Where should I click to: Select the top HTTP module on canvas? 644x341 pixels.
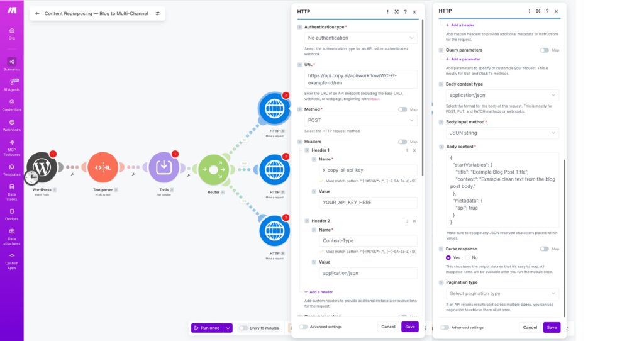[x=274, y=108]
